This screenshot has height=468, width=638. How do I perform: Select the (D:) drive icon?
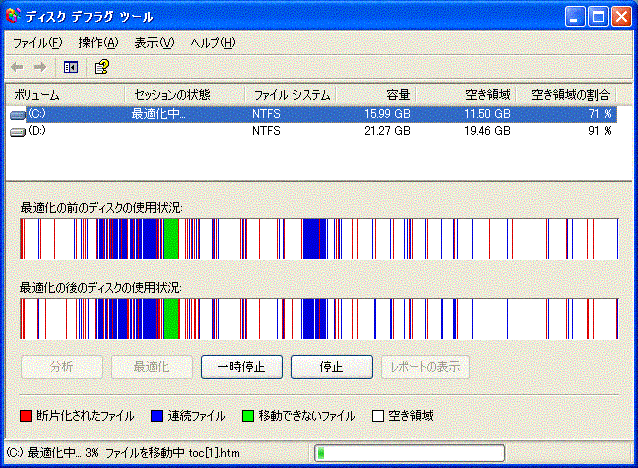[x=18, y=132]
